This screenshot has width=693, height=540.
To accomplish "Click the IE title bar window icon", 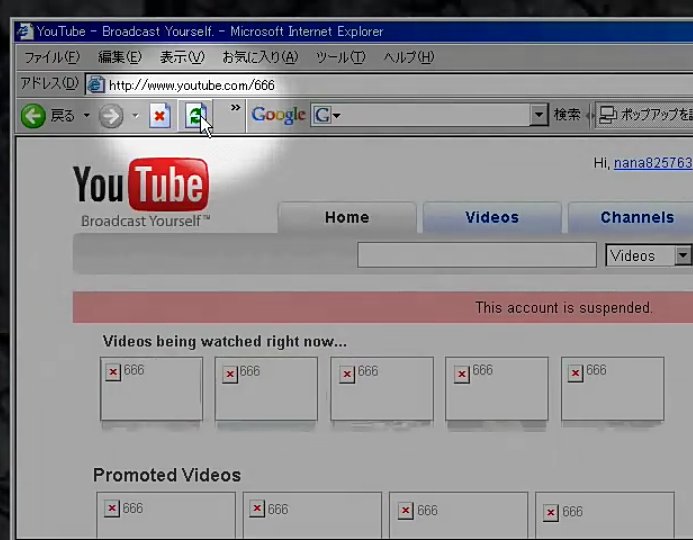I will coord(25,31).
